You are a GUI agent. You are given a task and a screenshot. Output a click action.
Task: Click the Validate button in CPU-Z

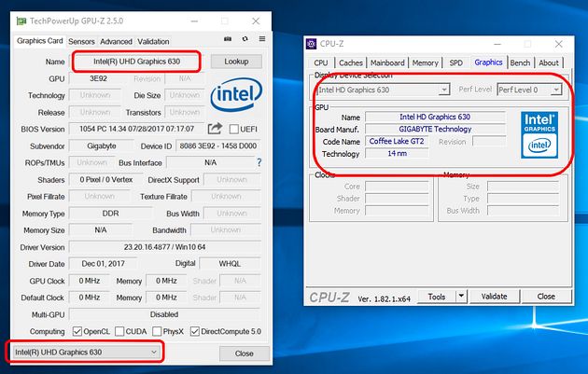click(x=495, y=297)
